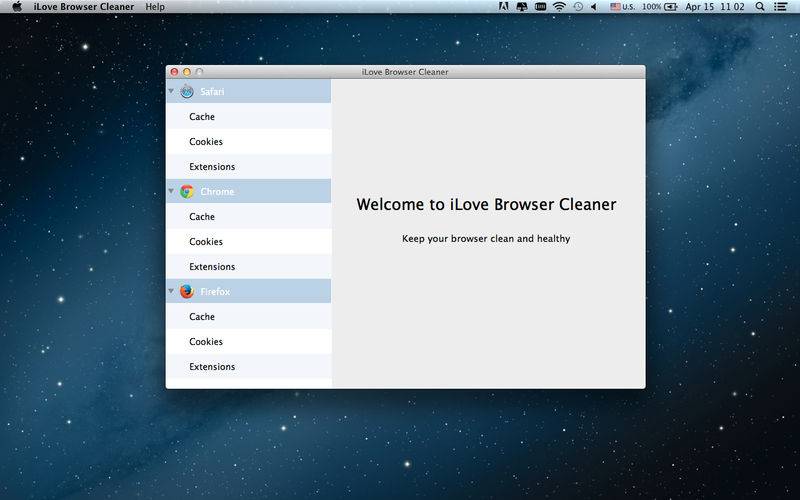Click the keyboard viewer menu bar icon
Screen dimensions: 800x500
click(x=540, y=7)
